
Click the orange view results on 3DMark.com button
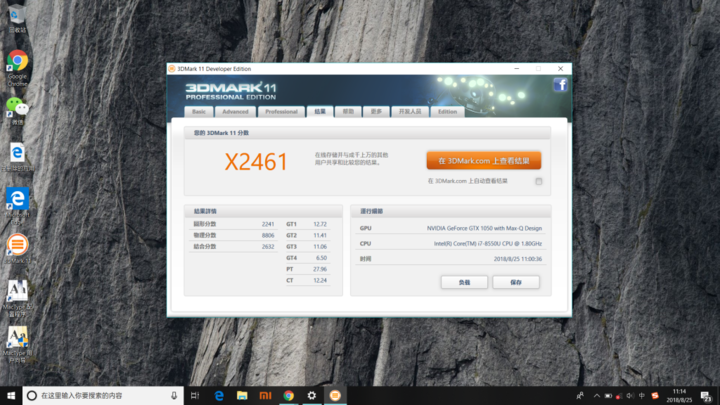tap(484, 161)
